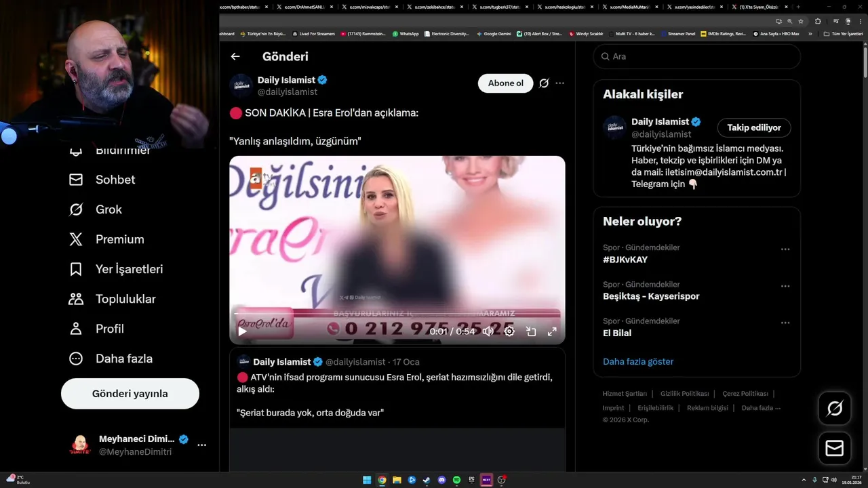Image resolution: width=868 pixels, height=488 pixels.
Task: Click the Gönderi yayınla button
Action: [130, 394]
